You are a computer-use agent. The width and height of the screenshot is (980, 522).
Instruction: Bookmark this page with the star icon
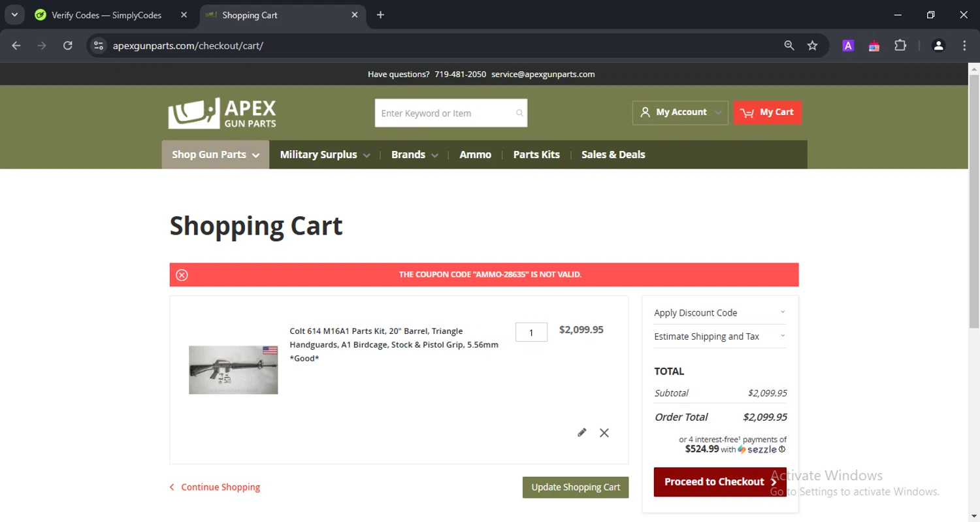click(x=813, y=46)
